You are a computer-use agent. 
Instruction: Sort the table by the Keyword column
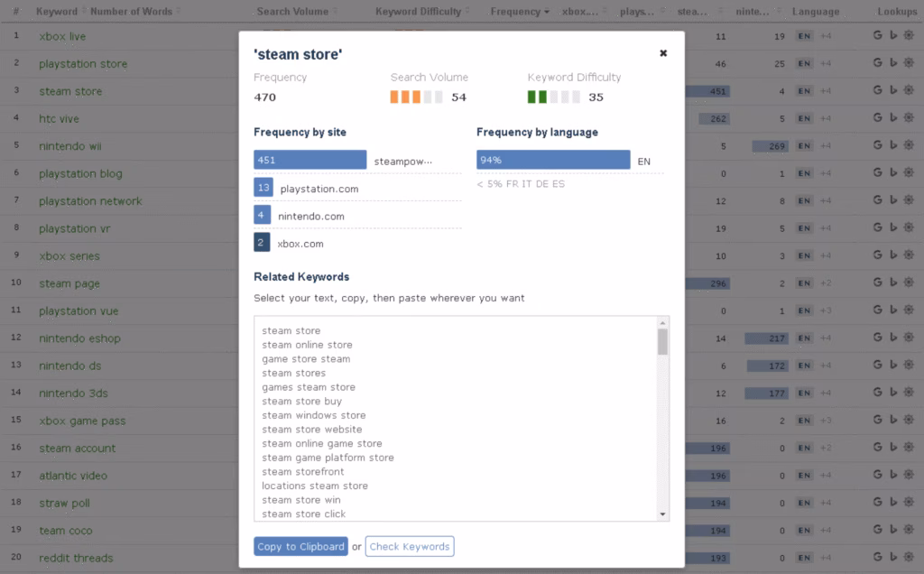pos(56,11)
